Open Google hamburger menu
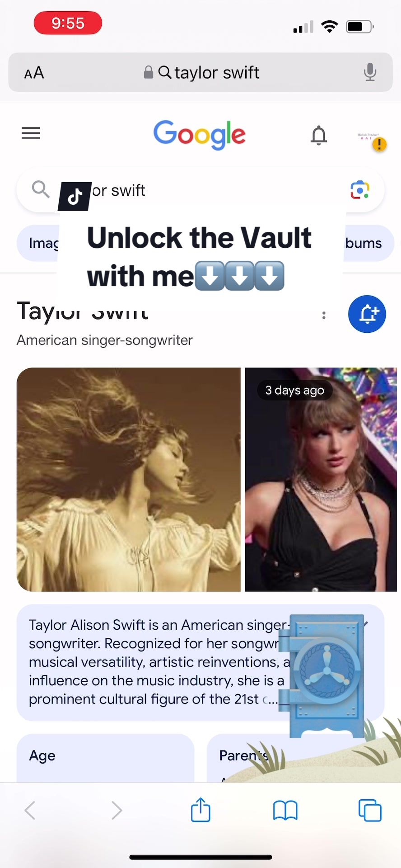This screenshot has height=868, width=401. pos(31,133)
